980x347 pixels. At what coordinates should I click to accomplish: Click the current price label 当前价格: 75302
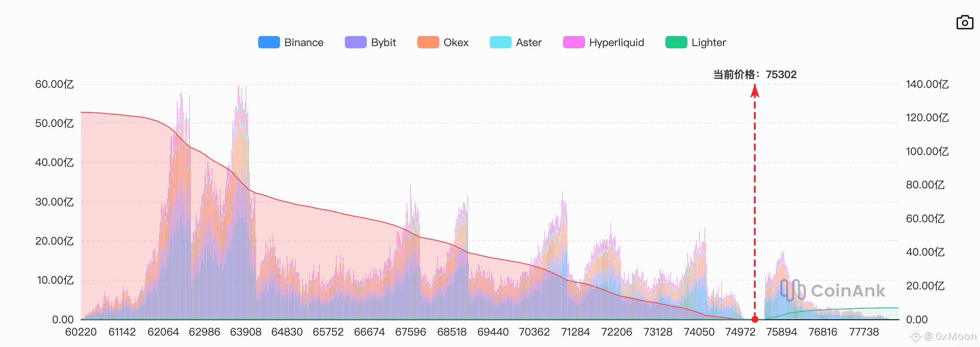(755, 74)
